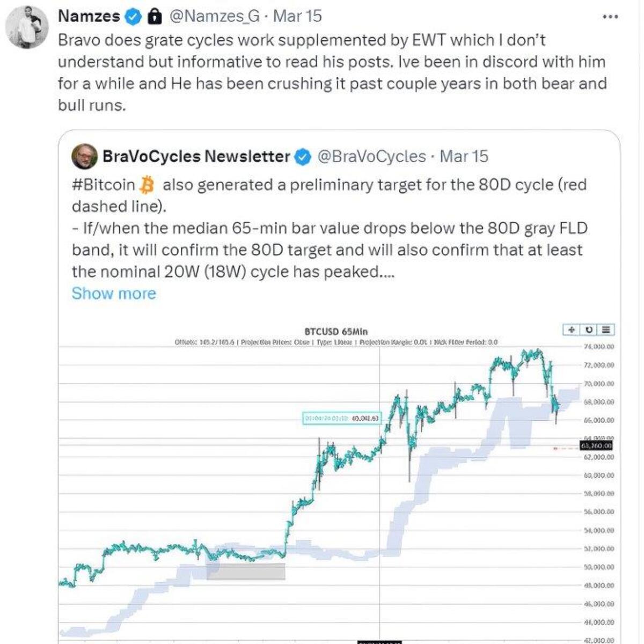The width and height of the screenshot is (644, 644).
Task: Click the BraVoCycles Newsletter display name
Action: (x=196, y=157)
